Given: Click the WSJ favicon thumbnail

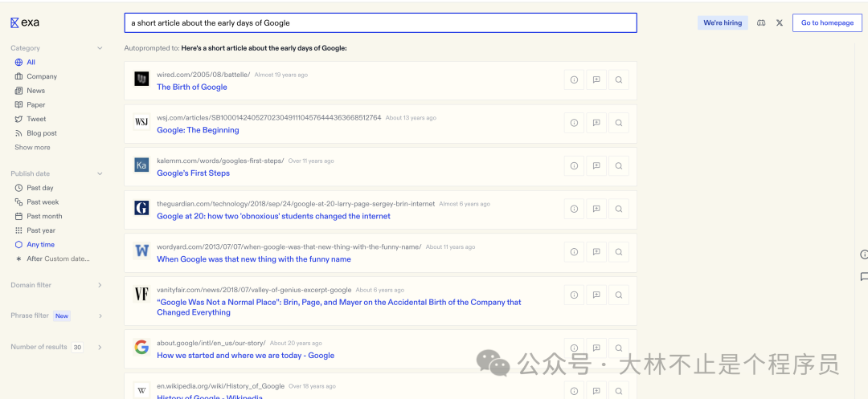Looking at the screenshot, I should coord(141,122).
